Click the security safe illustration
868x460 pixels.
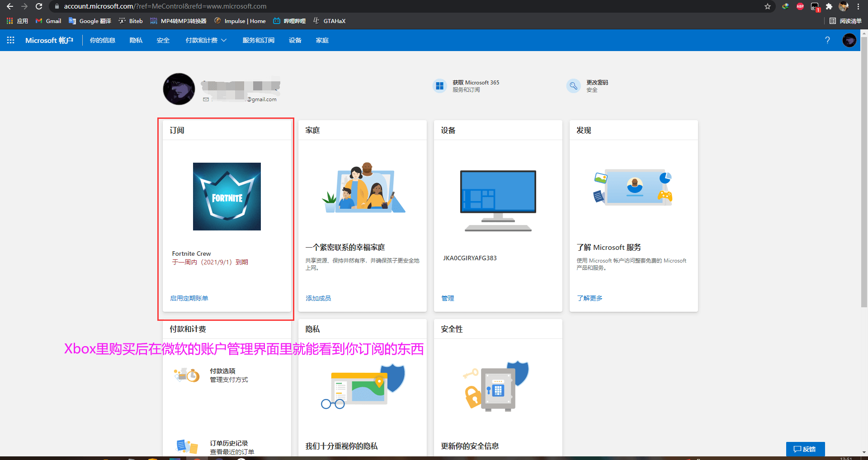496,386
